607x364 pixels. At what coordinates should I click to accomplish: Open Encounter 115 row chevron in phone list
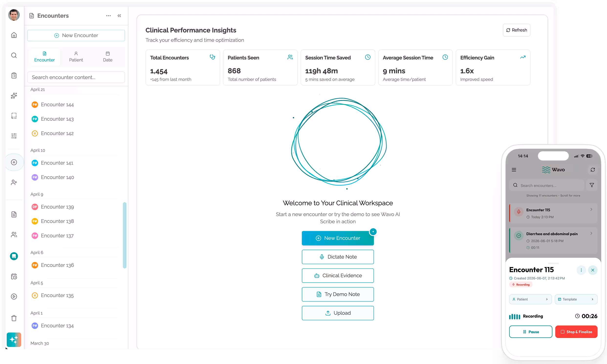591,209
